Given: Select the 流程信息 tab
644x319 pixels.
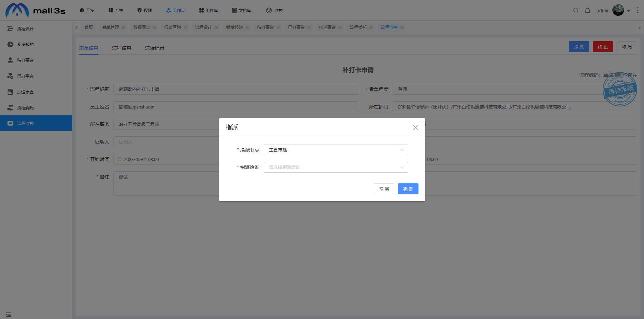Looking at the screenshot, I should 122,48.
